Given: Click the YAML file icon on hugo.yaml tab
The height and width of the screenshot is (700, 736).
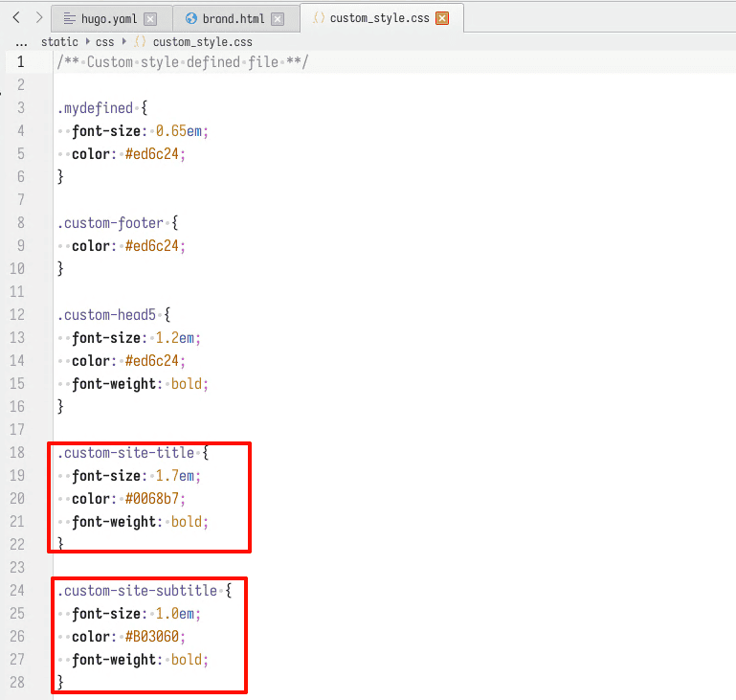Looking at the screenshot, I should click(x=70, y=18).
